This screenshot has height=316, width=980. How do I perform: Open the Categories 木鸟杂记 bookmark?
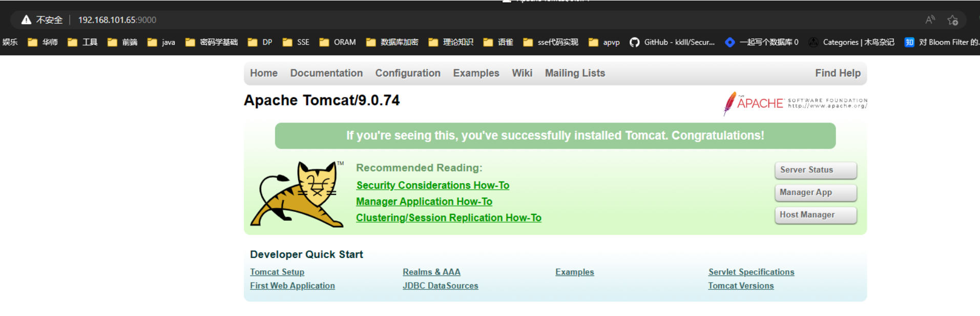pos(851,42)
